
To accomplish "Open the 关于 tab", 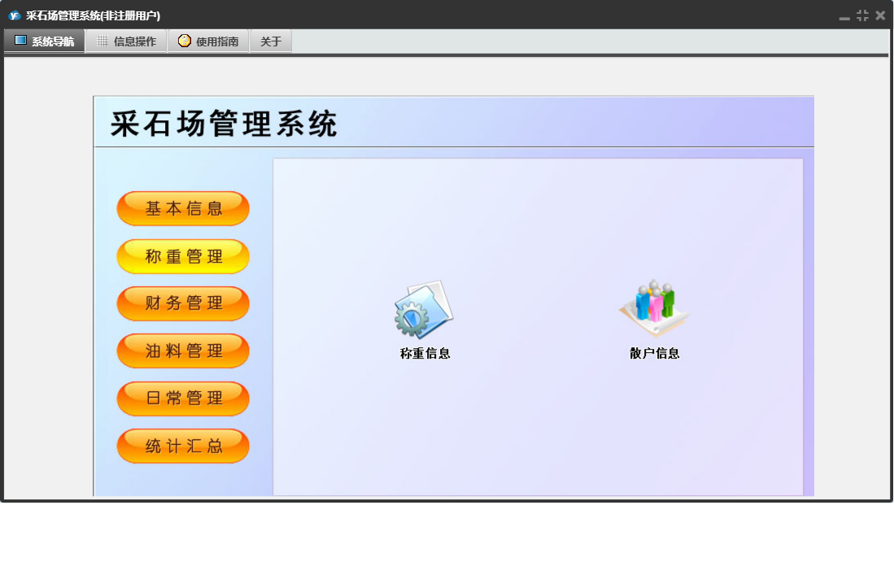I will (x=271, y=41).
